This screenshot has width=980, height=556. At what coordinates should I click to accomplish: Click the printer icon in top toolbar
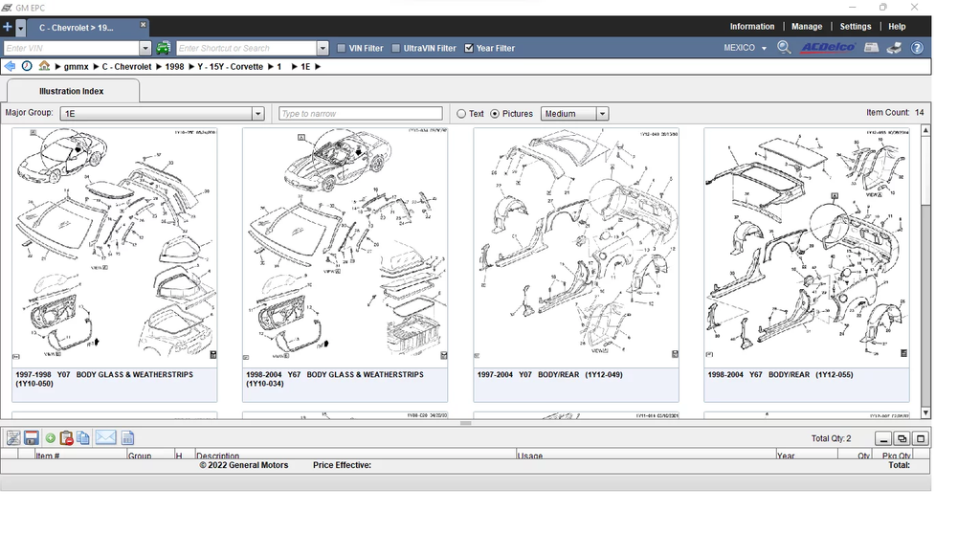[894, 48]
